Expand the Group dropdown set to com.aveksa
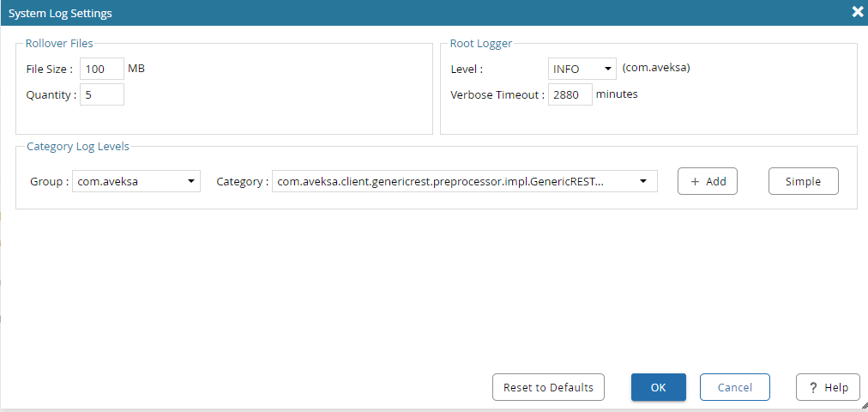868x412 pixels. tap(136, 181)
